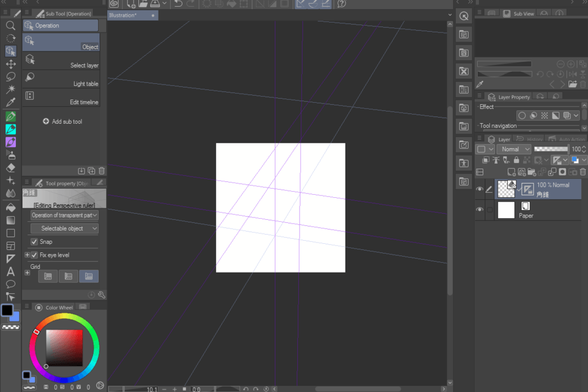Hide the 角錐 layer eye icon

coord(479,189)
